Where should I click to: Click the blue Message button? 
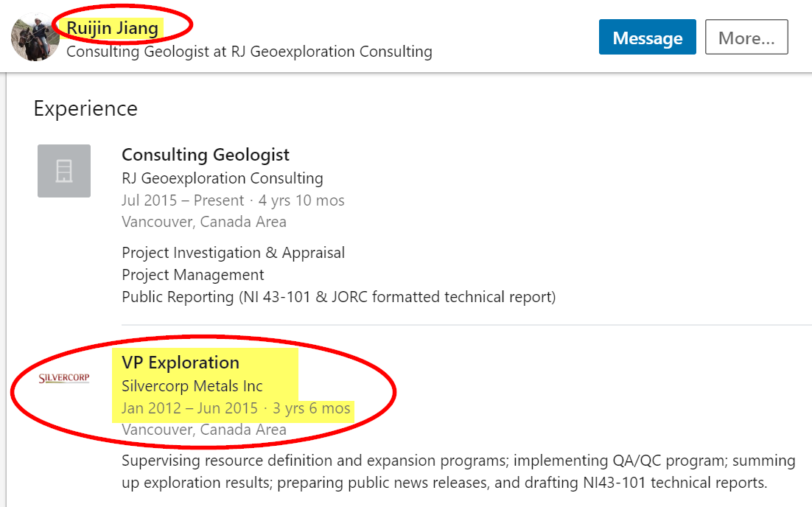(648, 38)
